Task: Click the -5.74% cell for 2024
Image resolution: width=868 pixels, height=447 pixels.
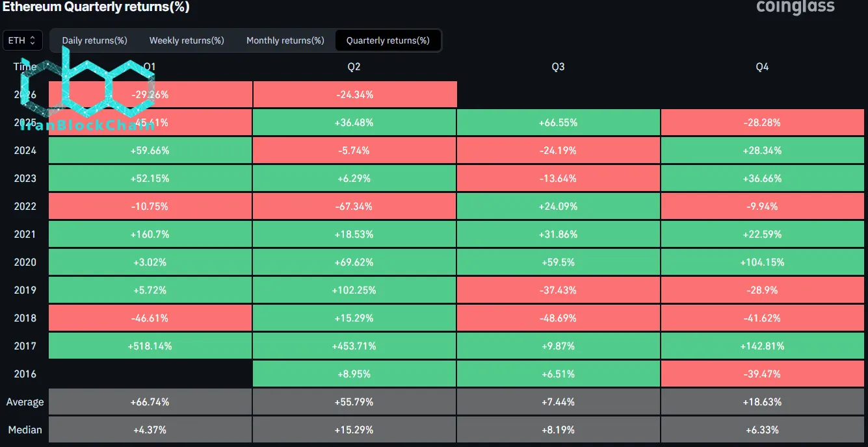Action: (355, 150)
